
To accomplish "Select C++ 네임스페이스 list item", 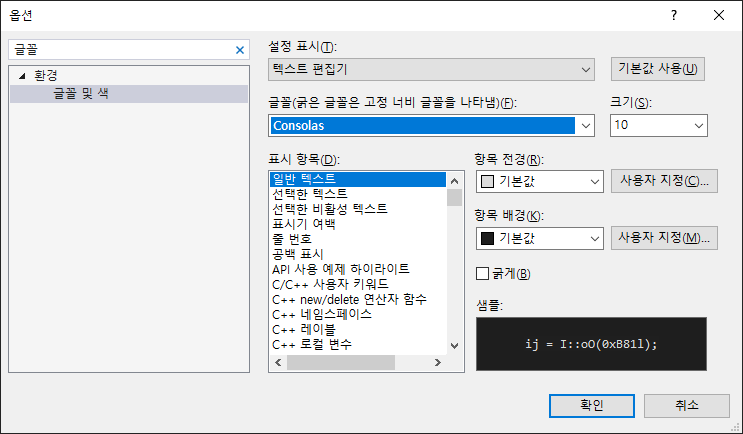I will (x=358, y=315).
